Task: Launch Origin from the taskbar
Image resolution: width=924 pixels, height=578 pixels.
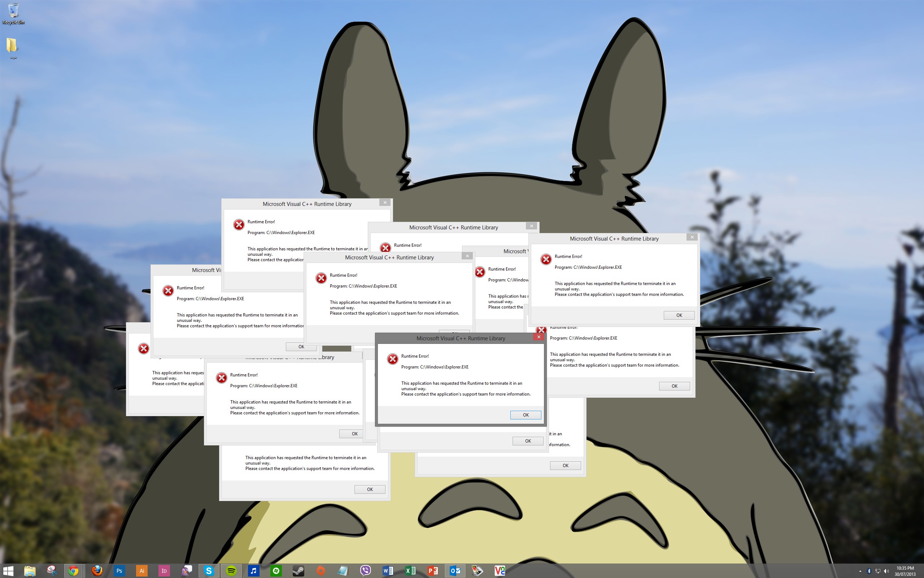Action: (x=321, y=571)
